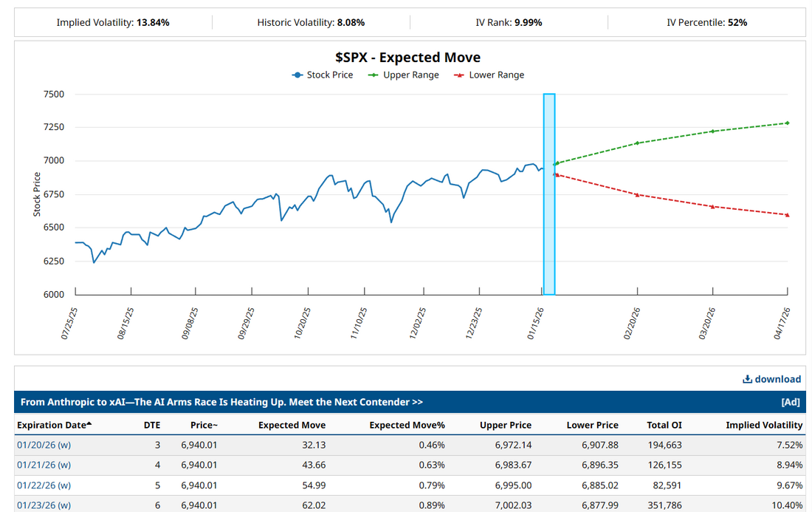The width and height of the screenshot is (812, 512).
Task: Click the red lower range marker at 04/17/26
Action: (x=788, y=215)
